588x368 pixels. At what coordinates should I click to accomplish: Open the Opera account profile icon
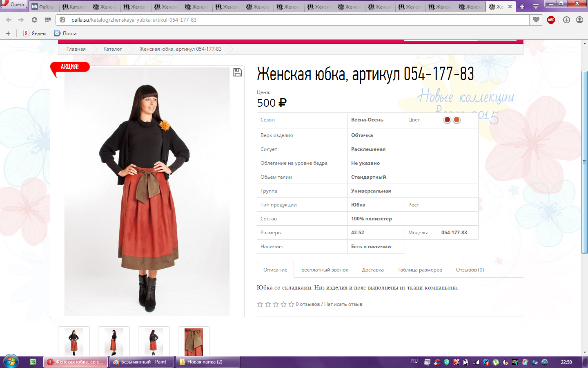point(579,20)
